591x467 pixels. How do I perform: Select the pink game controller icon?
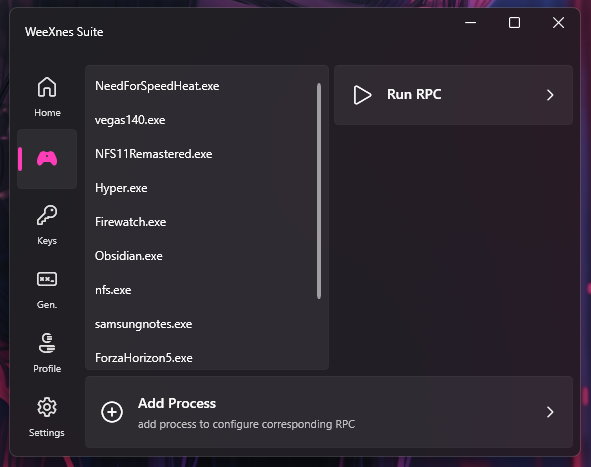[47, 158]
